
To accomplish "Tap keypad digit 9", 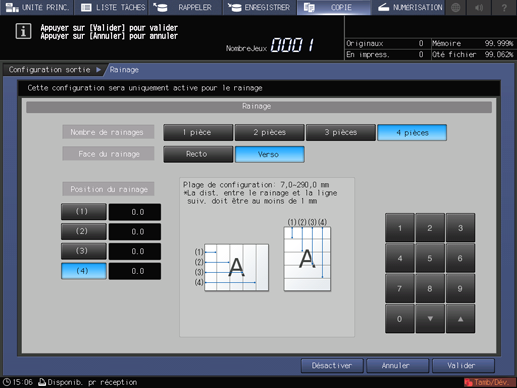I will (x=460, y=289).
